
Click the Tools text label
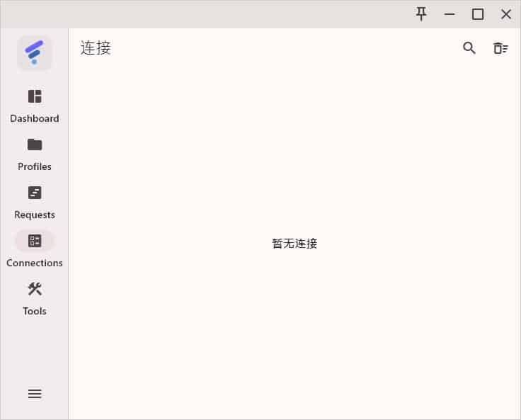(x=35, y=311)
